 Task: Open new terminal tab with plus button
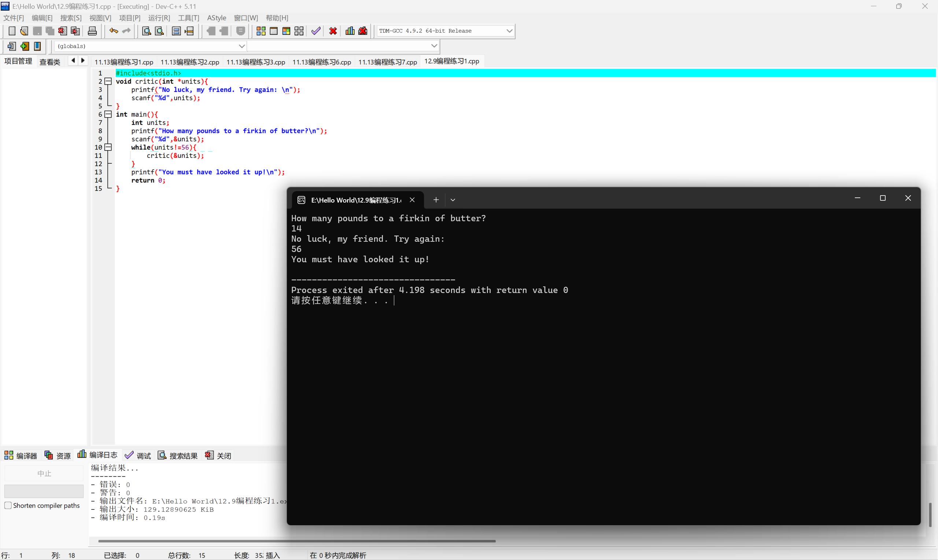click(x=436, y=200)
